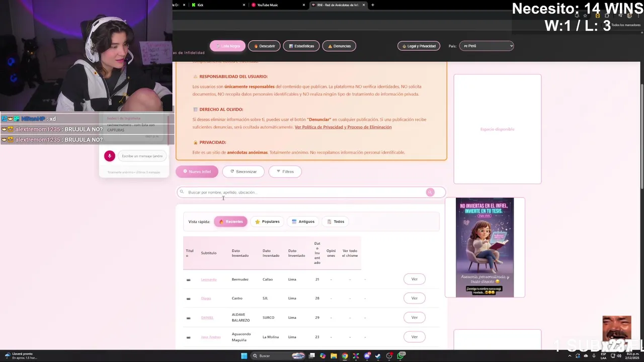
Task: Click the taskbar Buscar search box
Action: [x=279, y=356]
